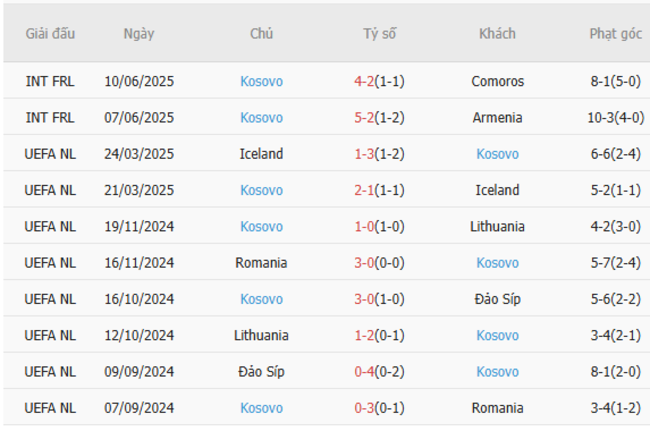650x431 pixels.
Task: Click Lithuania home team on 12/10/2024
Action: tap(261, 335)
